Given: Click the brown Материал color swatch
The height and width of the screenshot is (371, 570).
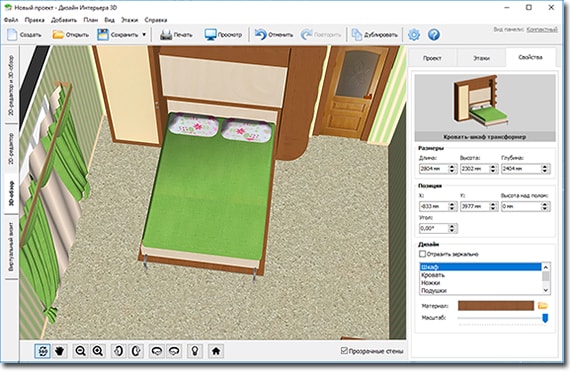Looking at the screenshot, I should [x=496, y=306].
